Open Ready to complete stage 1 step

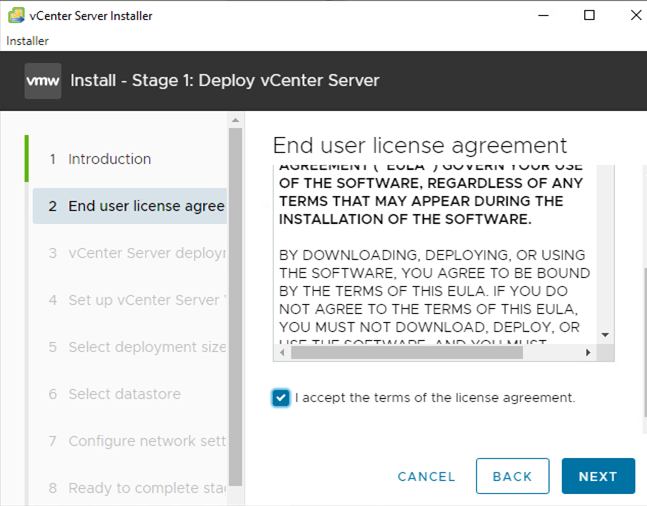tap(130, 488)
